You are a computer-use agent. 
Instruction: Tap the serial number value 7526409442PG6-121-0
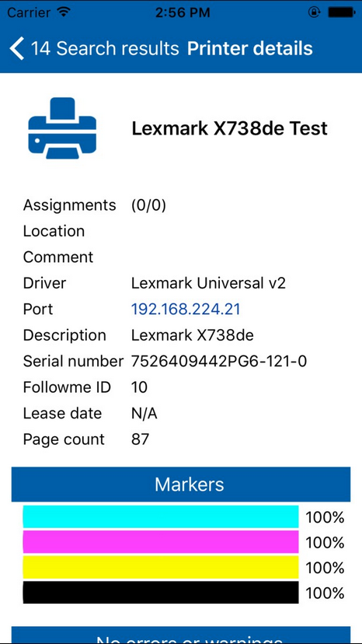coord(219,362)
